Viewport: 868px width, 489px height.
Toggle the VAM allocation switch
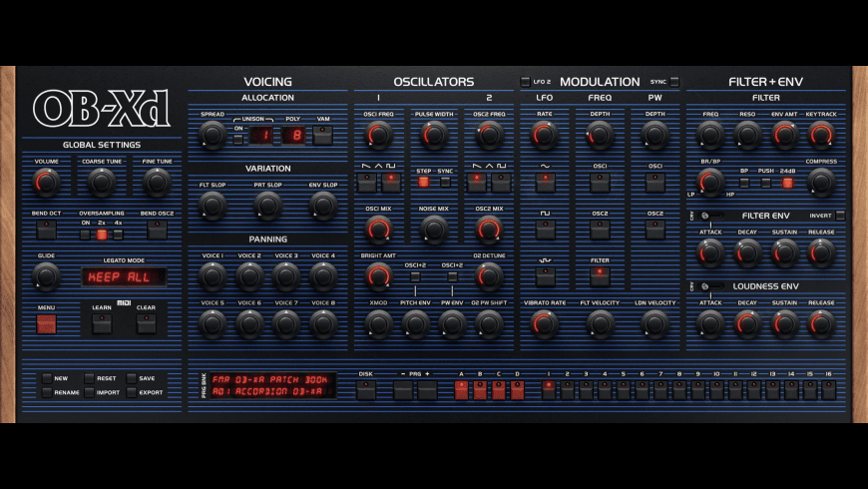[323, 135]
